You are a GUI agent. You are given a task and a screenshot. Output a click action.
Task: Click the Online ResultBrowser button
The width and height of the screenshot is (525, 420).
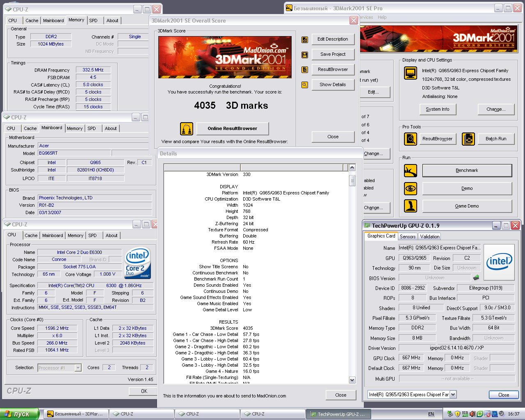coord(233,129)
